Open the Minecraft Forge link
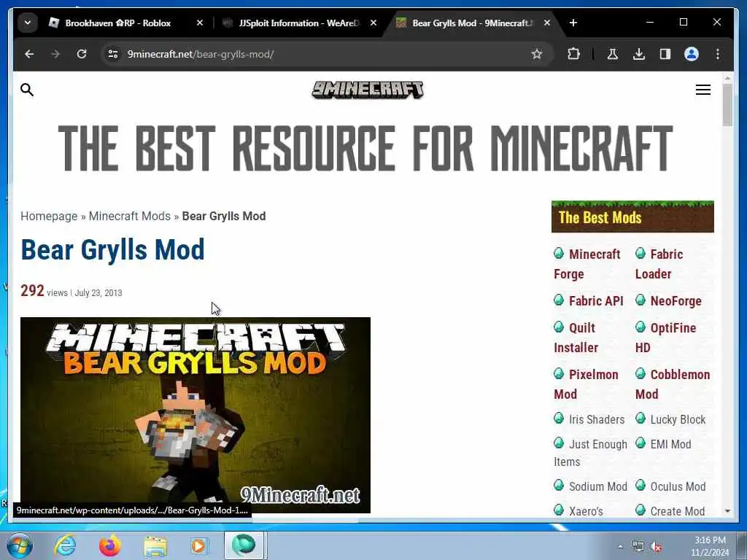Screen dimensions: 747x560 coord(587,264)
